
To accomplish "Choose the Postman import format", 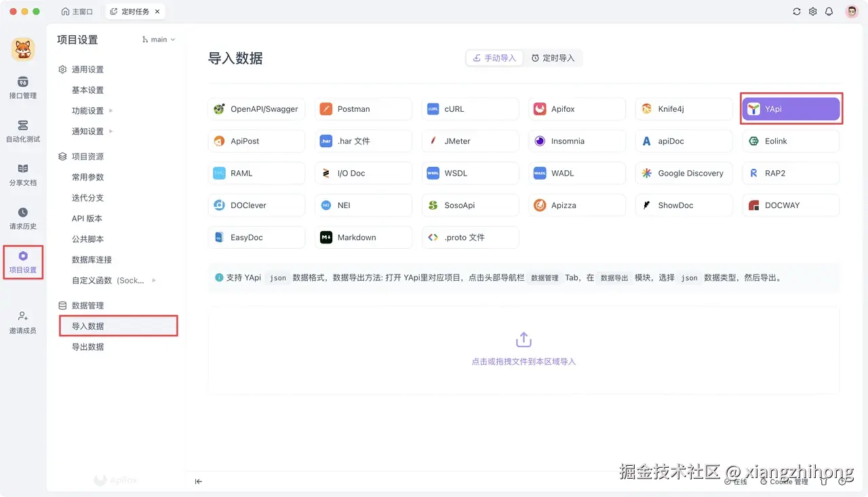I will click(363, 109).
